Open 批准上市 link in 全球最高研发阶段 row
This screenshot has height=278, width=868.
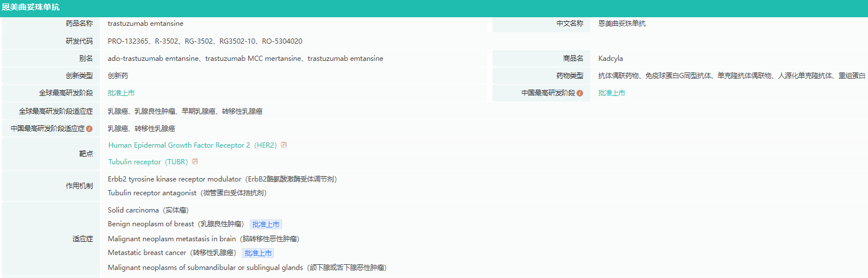pos(121,93)
